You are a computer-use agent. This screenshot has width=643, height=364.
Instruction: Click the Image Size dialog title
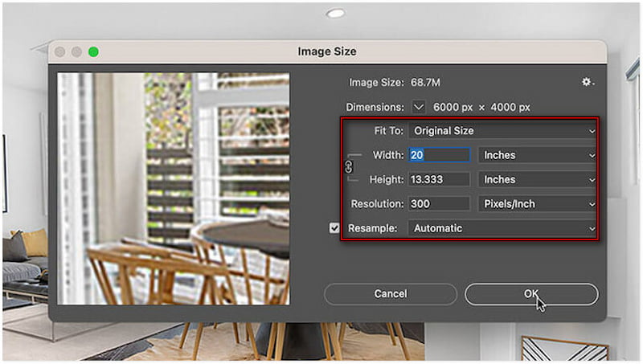pyautogui.click(x=327, y=51)
